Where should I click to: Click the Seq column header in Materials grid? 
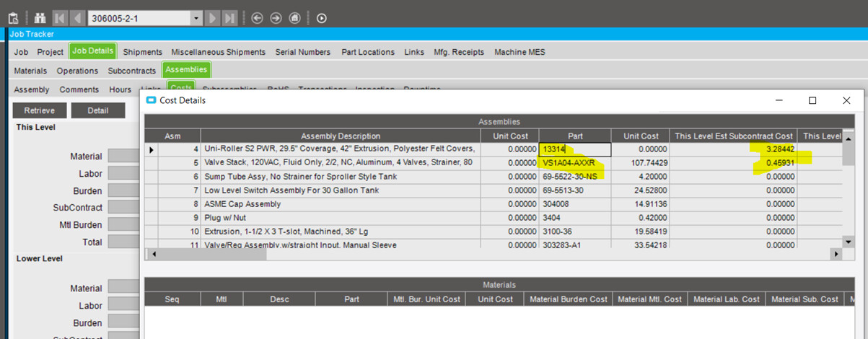click(171, 299)
